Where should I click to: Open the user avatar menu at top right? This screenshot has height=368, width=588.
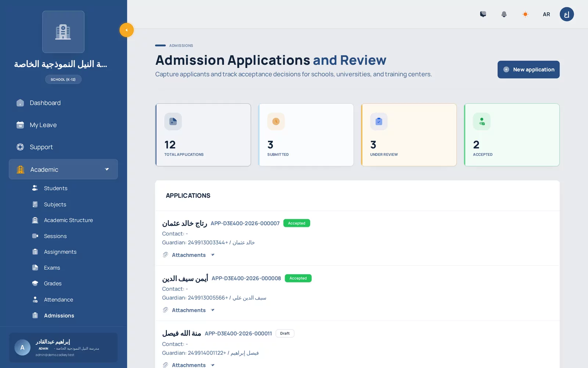point(567,14)
